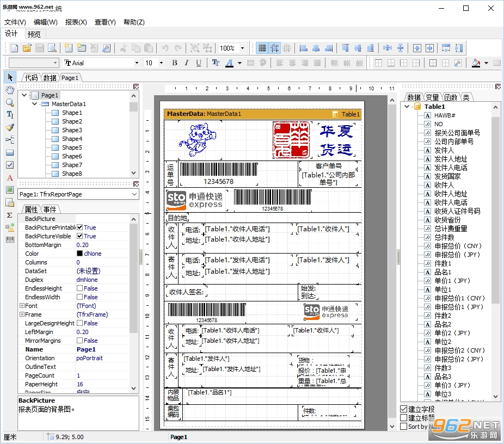The image size is (504, 444).
Task: Open the Page1: TfrxReportPage object selector
Action: click(x=78, y=194)
